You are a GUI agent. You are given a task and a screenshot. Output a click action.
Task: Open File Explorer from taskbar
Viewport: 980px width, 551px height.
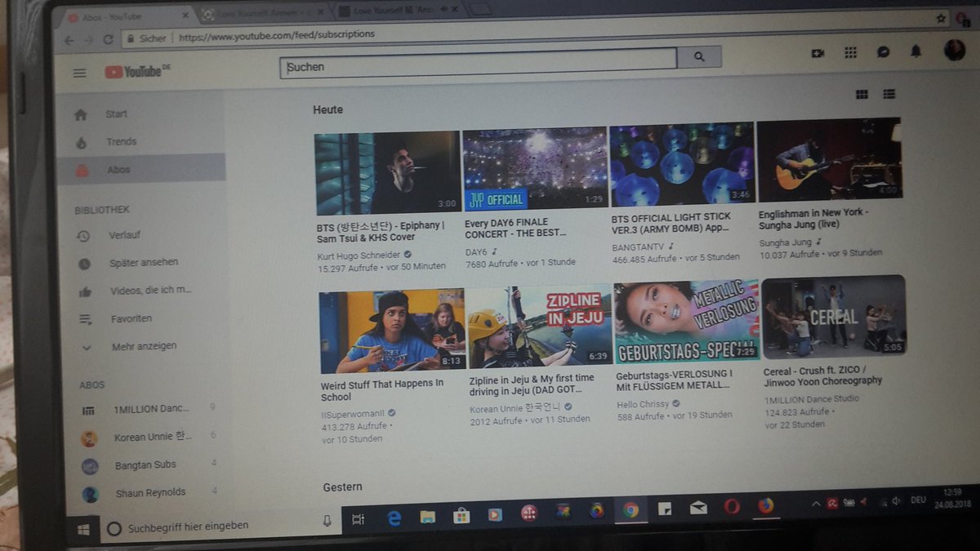tap(427, 516)
